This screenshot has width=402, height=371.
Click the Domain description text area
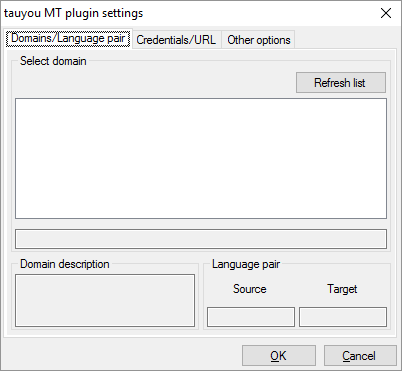105,300
